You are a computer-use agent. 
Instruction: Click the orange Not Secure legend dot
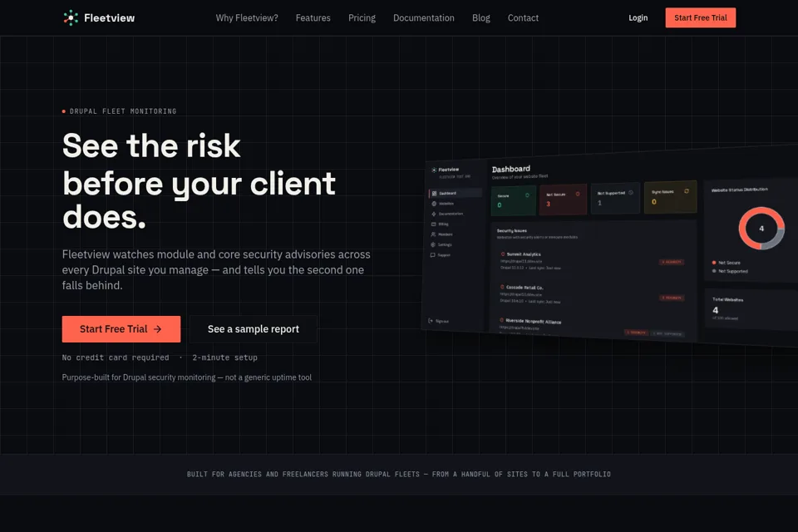pos(714,262)
